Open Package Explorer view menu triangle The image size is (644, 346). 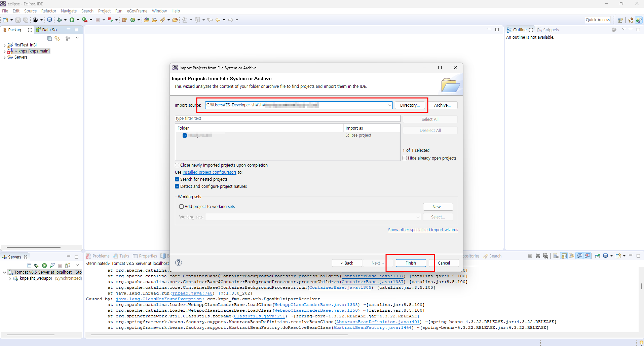[77, 38]
